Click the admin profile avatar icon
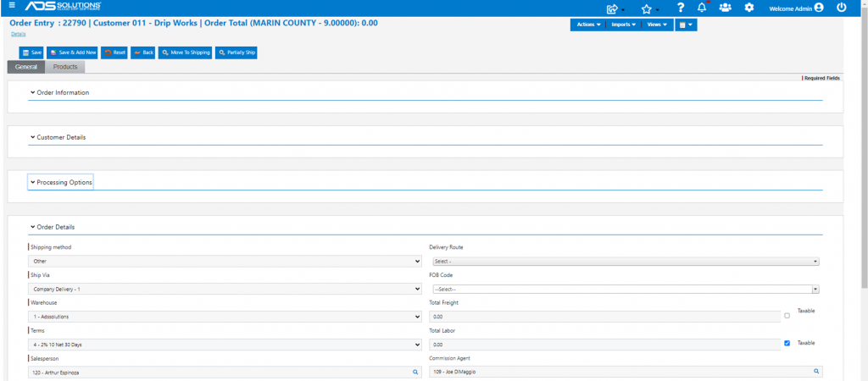Viewport: 868px width, 381px height. point(819,8)
